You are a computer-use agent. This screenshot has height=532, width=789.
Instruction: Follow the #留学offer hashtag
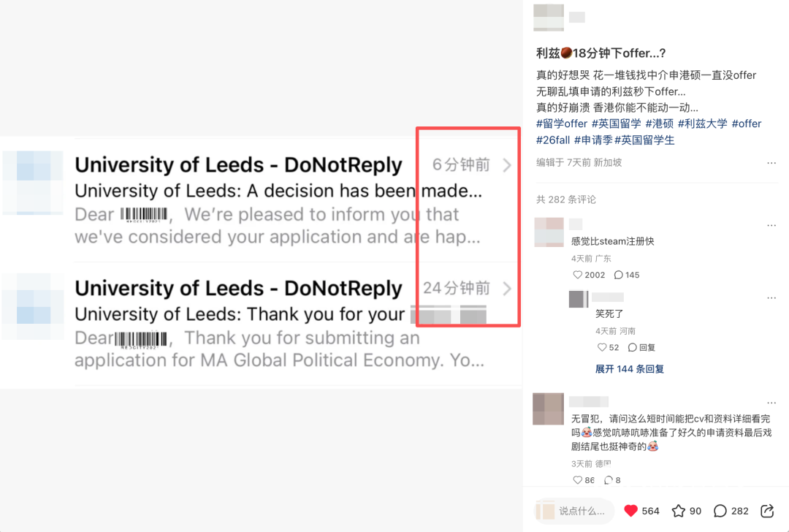coord(562,123)
